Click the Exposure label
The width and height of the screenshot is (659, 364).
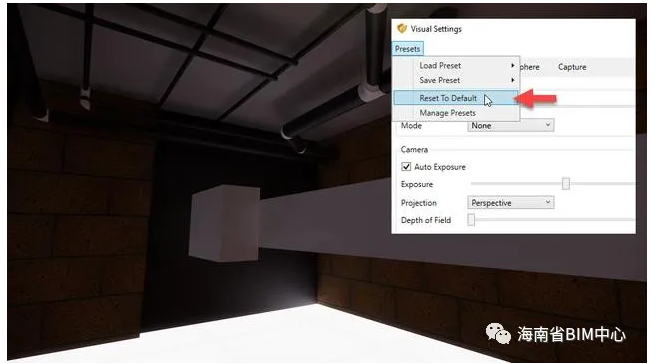point(416,185)
